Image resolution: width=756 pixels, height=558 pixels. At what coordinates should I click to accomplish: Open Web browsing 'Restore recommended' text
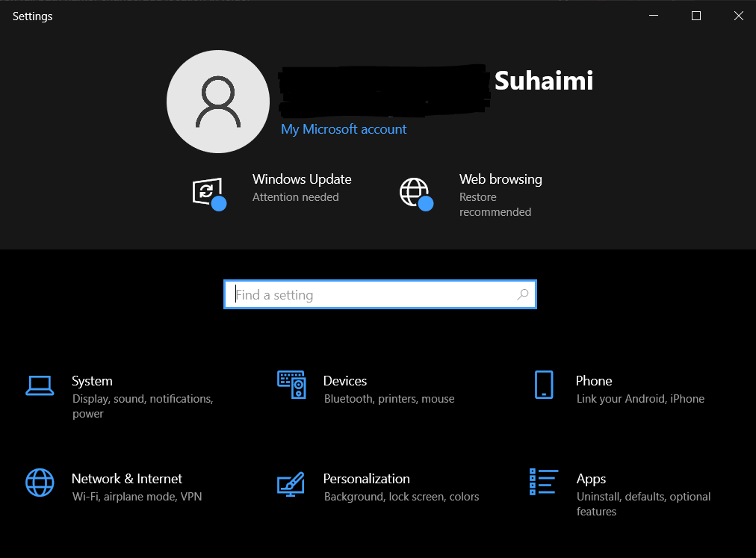495,205
